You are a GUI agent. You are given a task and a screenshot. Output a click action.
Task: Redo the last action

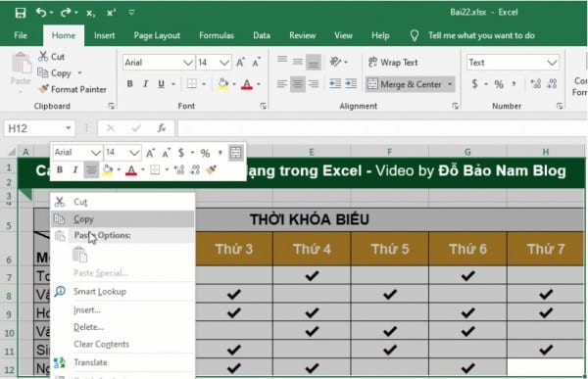point(66,13)
